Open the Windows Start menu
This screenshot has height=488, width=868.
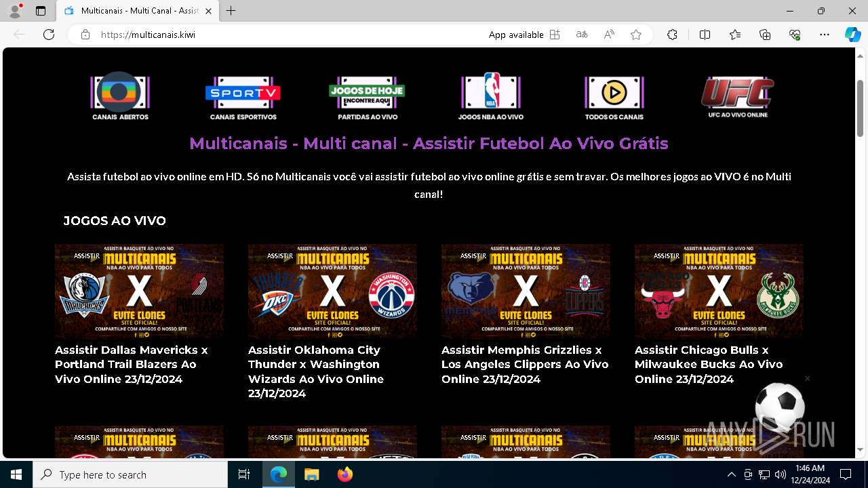[16, 474]
